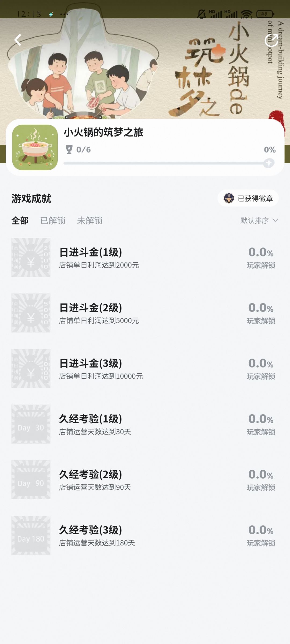Switch to the 未解锁 tab

point(90,220)
